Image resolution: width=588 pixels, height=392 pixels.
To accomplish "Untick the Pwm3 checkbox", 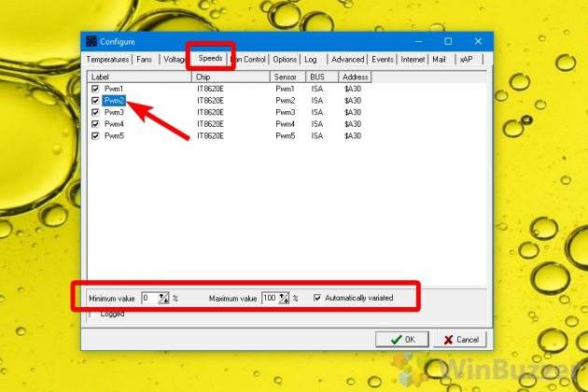I will coord(95,112).
